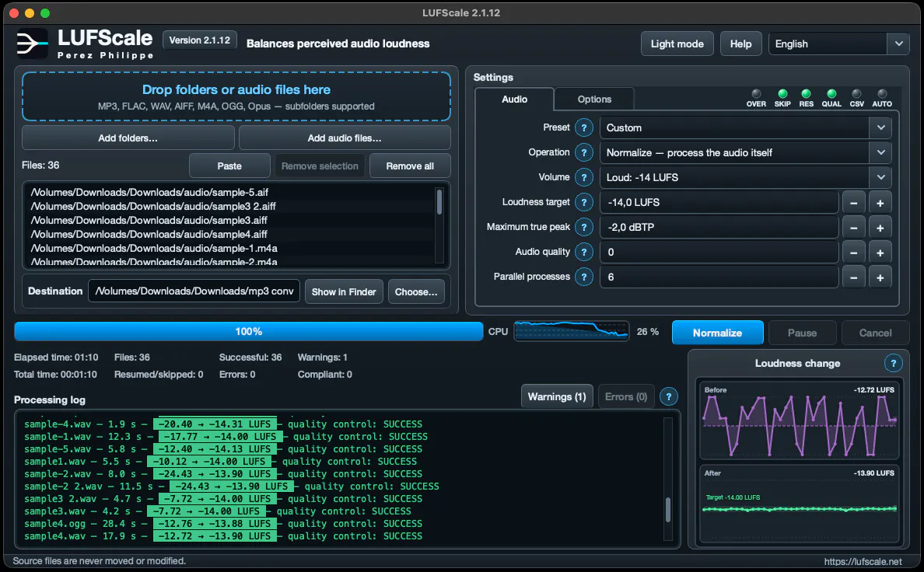Screen dimensions: 924x572
Task: Increase Loudness target with plus button
Action: (880, 203)
